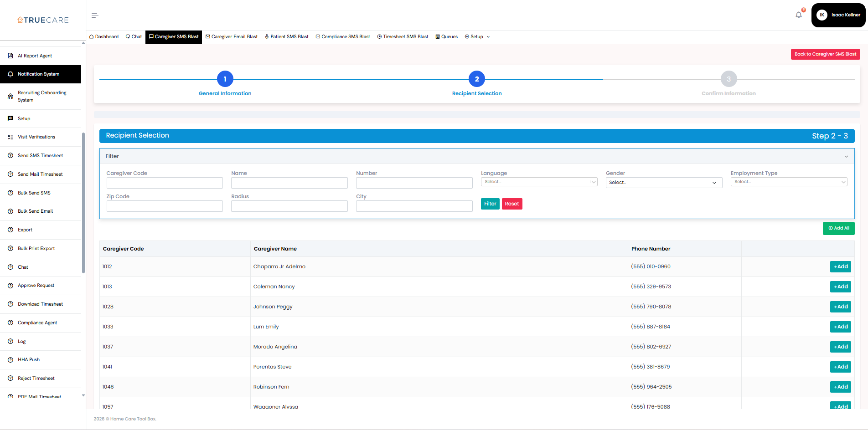Toggle the hamburger sidebar menu icon
This screenshot has width=868, height=430.
point(95,15)
